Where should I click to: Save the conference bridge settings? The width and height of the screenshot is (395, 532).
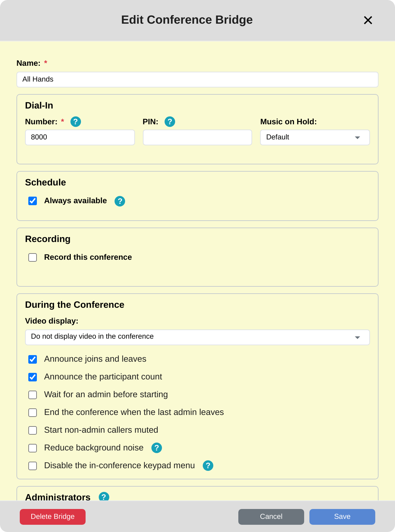coord(342,517)
